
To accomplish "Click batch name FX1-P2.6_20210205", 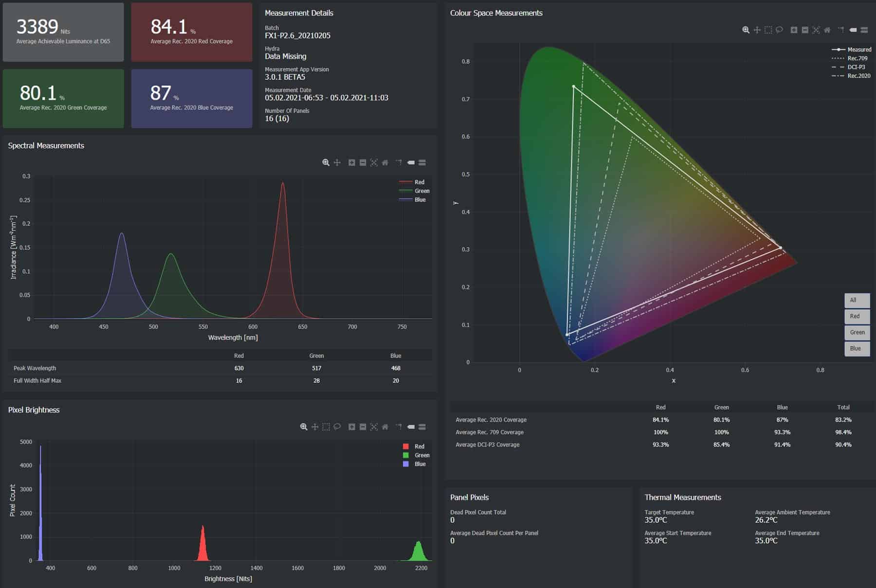I will 297,36.
